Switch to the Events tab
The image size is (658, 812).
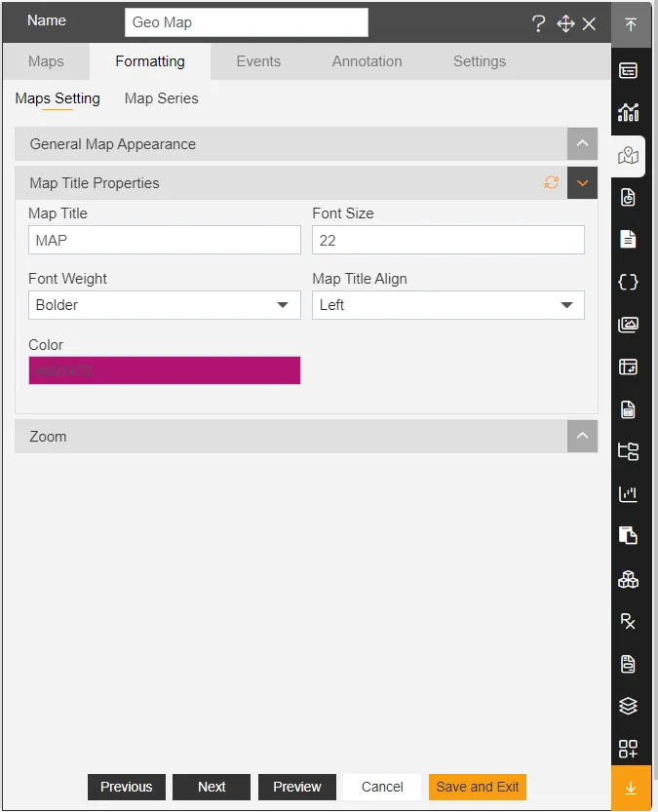tap(258, 61)
